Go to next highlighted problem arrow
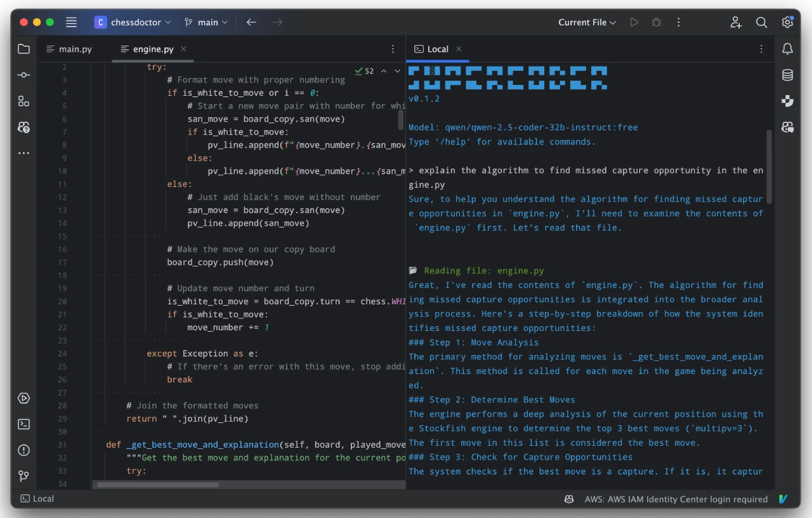The height and width of the screenshot is (518, 812). [398, 71]
